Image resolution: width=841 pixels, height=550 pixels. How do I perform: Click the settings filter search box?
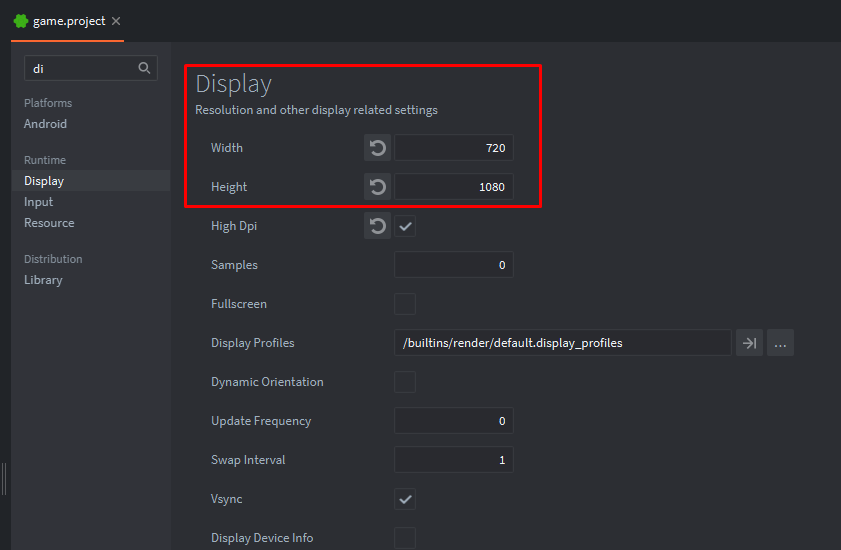tap(80, 68)
